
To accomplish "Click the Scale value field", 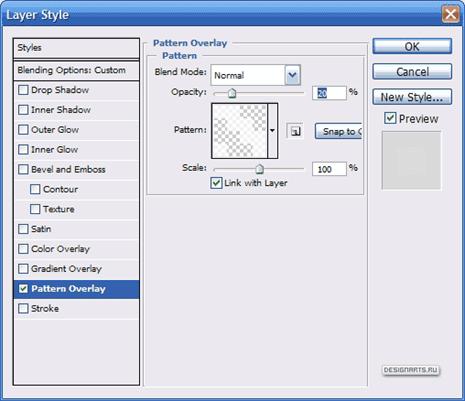I will point(329,169).
